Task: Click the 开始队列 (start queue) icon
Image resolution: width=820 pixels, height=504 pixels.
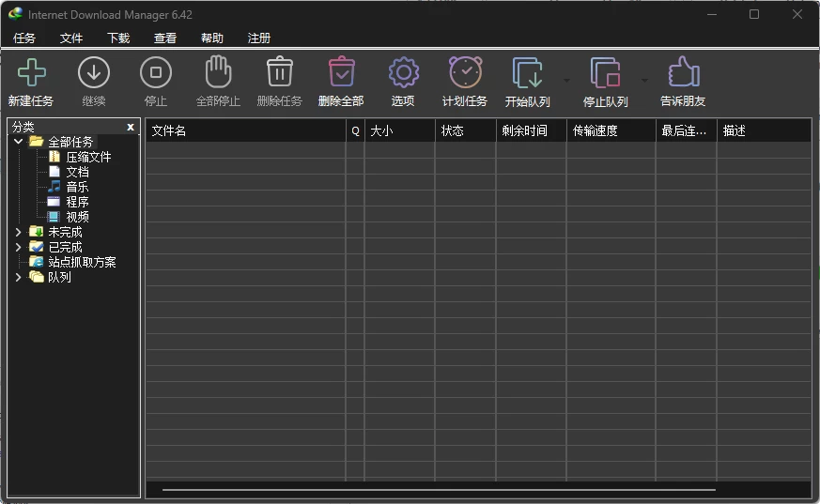Action: 527,73
